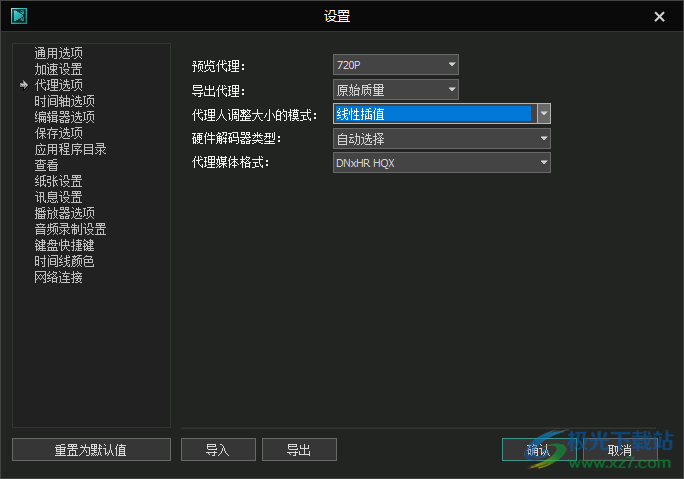Open 通用选项 settings page
684x479 pixels.
pyautogui.click(x=58, y=53)
